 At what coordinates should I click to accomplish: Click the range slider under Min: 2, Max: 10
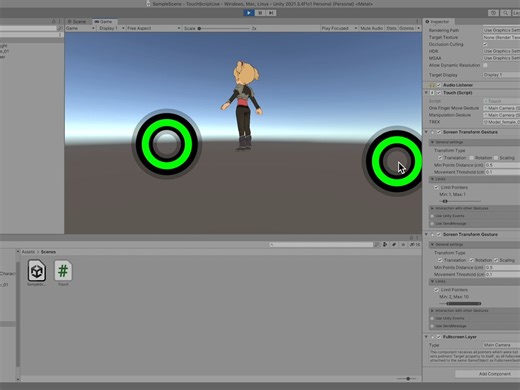460,304
